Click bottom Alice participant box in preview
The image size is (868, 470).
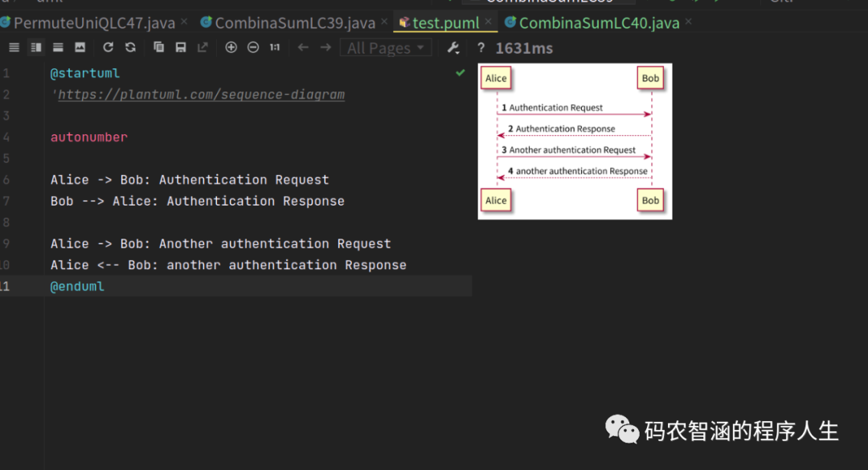pos(496,200)
